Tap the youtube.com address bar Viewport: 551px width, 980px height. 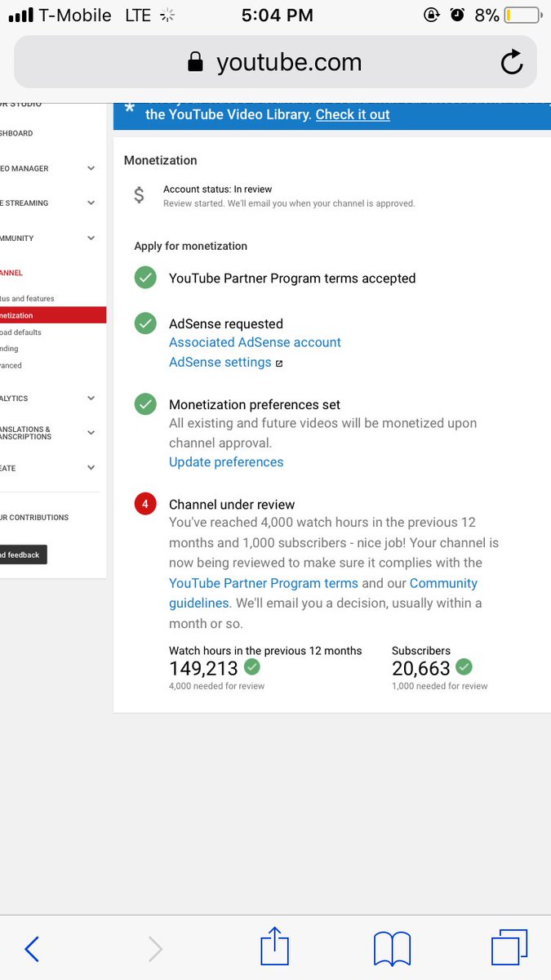coord(275,62)
